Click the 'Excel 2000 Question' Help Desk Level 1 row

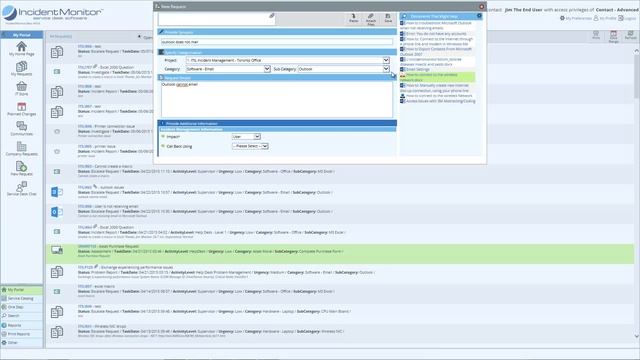[x=340, y=232]
